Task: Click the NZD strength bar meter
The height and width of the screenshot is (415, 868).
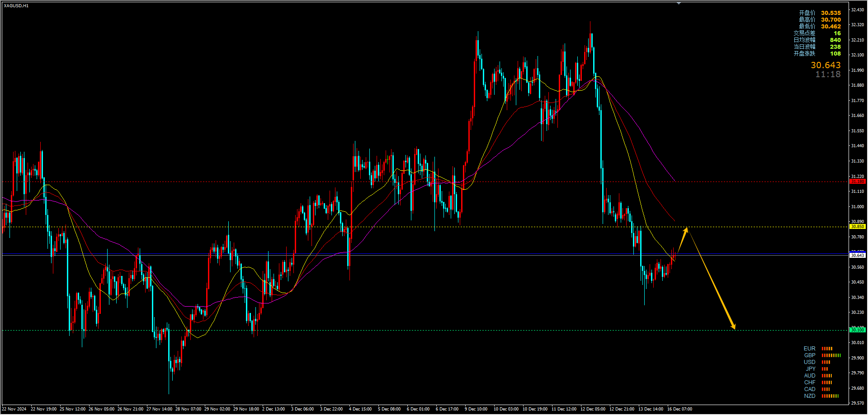Action: tap(830, 396)
